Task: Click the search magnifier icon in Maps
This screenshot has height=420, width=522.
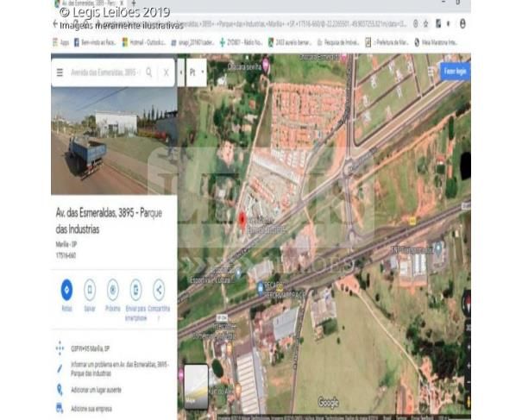Action: click(148, 72)
